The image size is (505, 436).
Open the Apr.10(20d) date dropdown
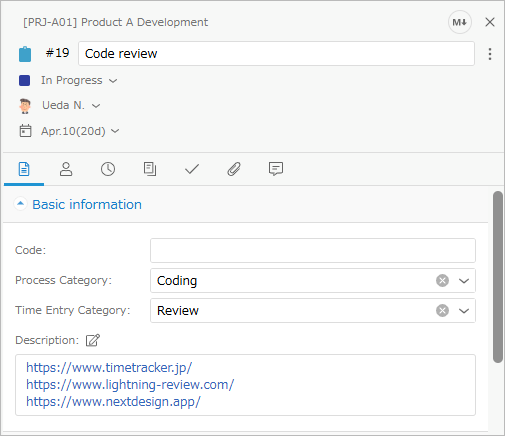(80, 131)
